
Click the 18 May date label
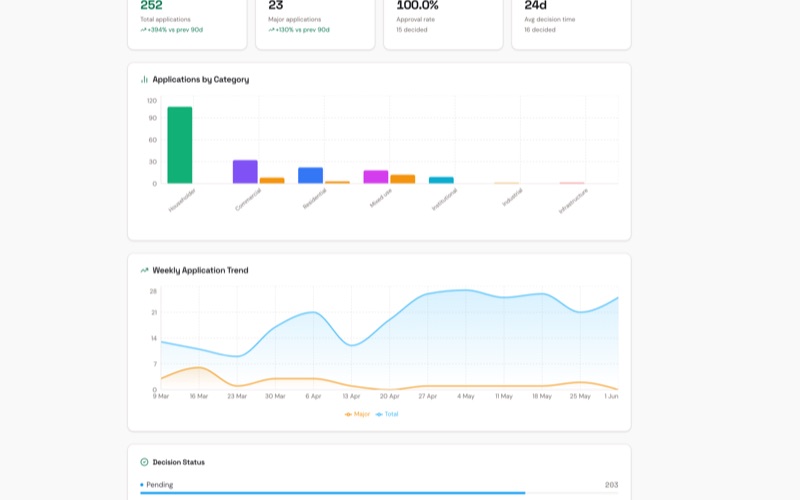click(x=542, y=396)
